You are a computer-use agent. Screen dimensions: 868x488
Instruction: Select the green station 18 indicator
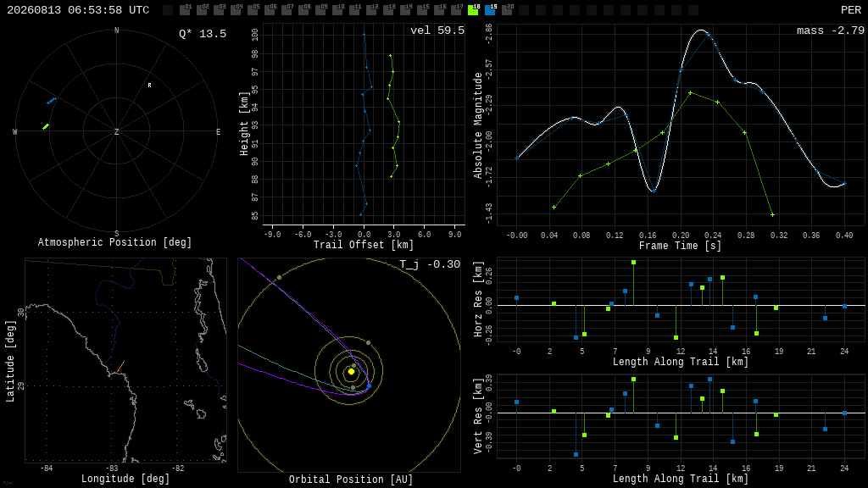(473, 10)
